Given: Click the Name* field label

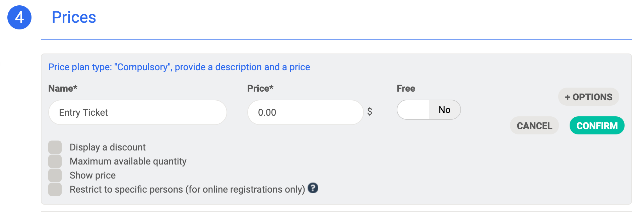Looking at the screenshot, I should coord(63,88).
